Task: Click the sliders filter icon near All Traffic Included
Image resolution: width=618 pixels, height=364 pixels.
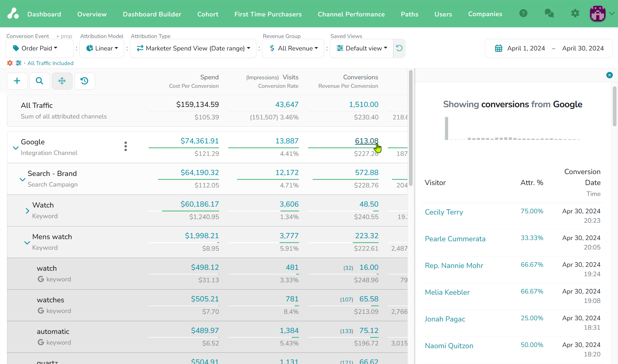Action: click(19, 63)
